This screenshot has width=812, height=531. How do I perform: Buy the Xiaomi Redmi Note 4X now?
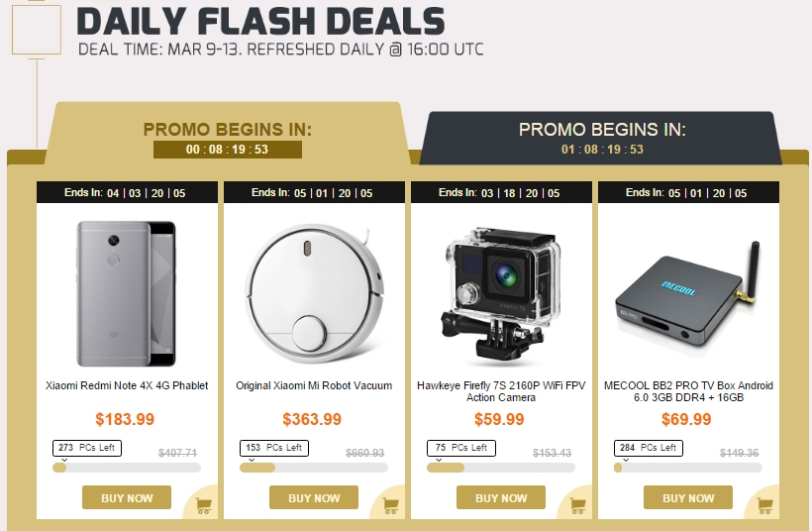(x=127, y=498)
